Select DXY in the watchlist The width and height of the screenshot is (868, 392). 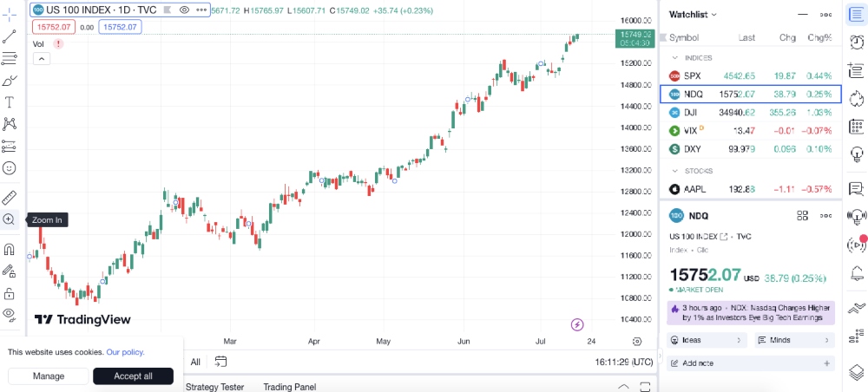point(751,148)
